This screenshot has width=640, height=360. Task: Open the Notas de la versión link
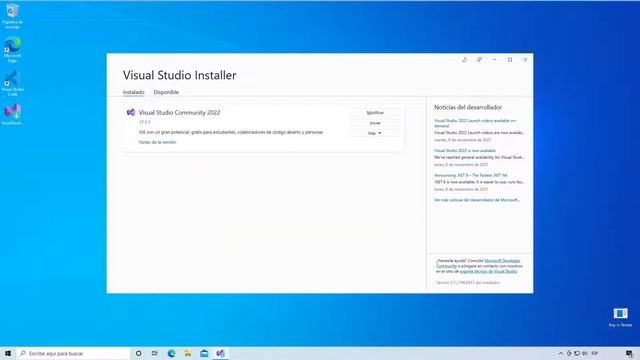(x=158, y=142)
